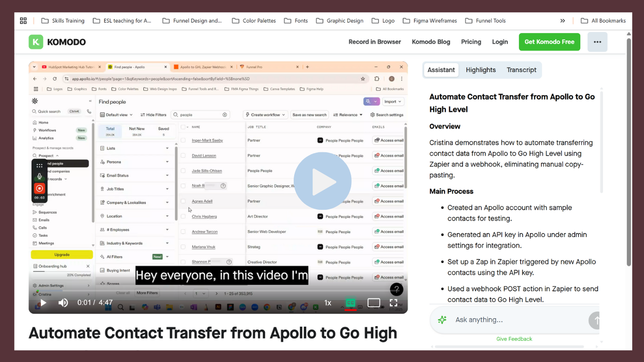
Task: Open the Funnel Design bookmark folder
Action: pos(192,21)
